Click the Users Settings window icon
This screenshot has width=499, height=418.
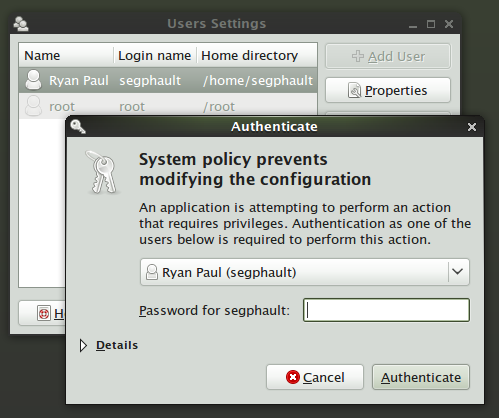tap(21, 24)
